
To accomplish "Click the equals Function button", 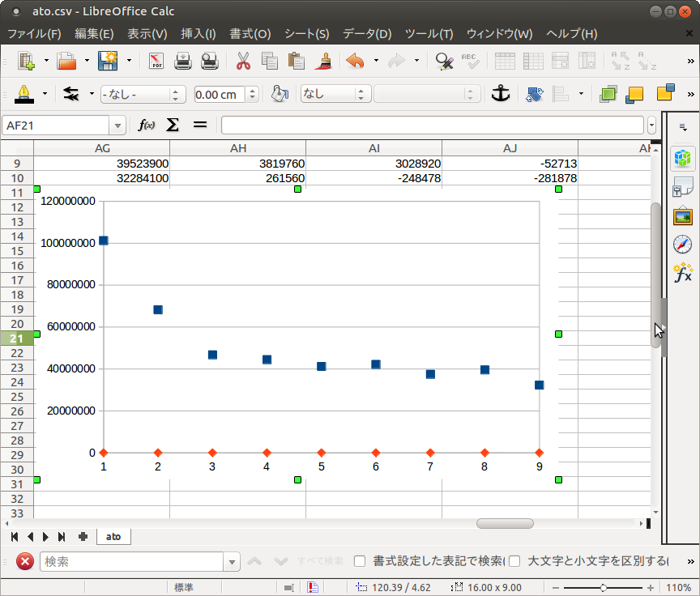I will click(x=200, y=125).
